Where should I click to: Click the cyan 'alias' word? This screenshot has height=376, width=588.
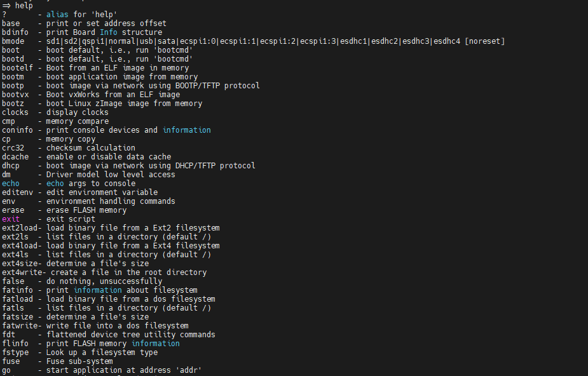pyautogui.click(x=57, y=15)
